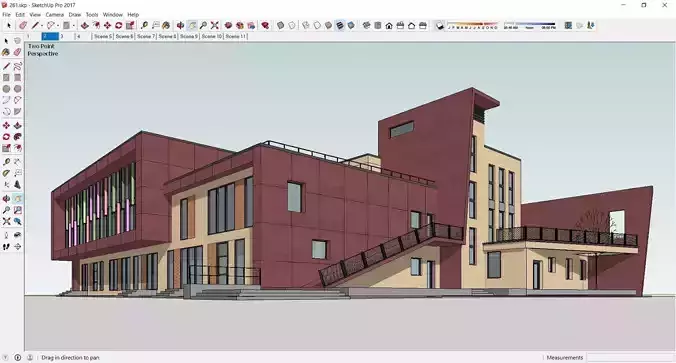The height and width of the screenshot is (363, 676).
Task: Toggle Back Edges display
Action: tap(292, 25)
